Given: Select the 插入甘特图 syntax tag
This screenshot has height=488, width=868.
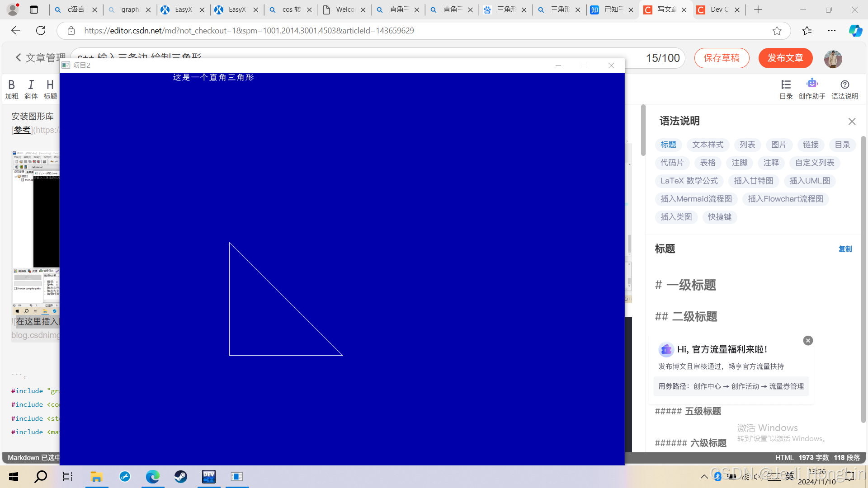Looking at the screenshot, I should tap(754, 181).
